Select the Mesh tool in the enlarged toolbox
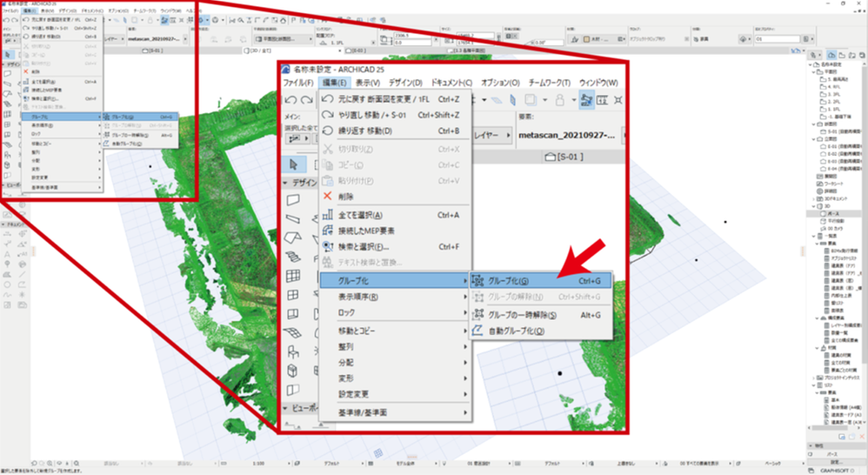The image size is (868, 475). (293, 332)
